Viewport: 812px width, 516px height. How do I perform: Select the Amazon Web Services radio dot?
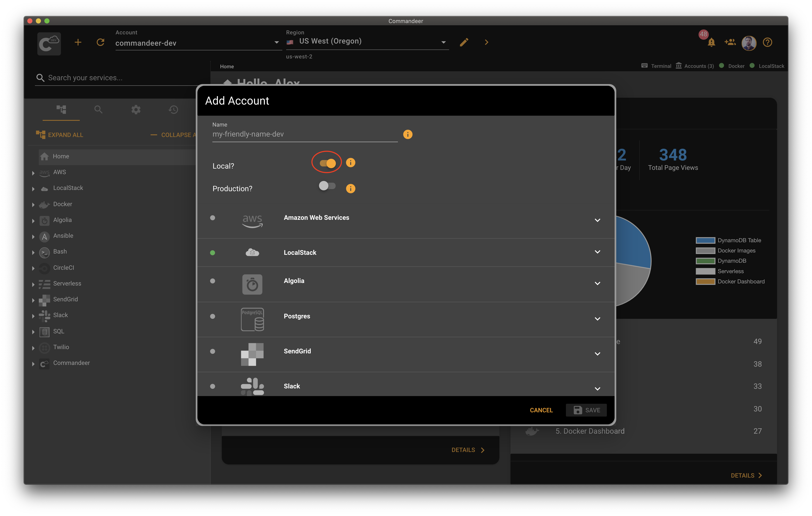212,218
